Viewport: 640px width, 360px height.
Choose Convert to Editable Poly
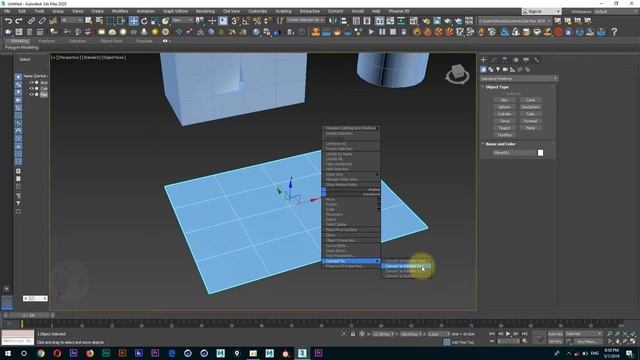pos(406,266)
